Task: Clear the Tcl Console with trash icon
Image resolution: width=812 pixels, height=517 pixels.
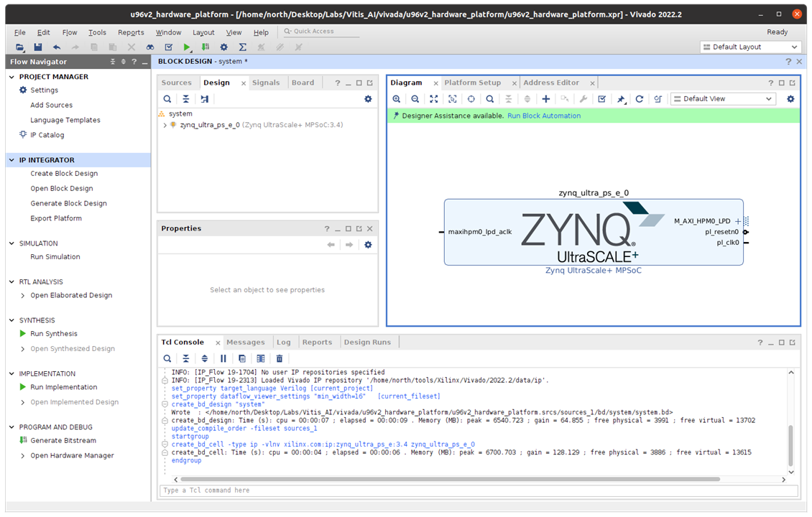Action: point(279,358)
